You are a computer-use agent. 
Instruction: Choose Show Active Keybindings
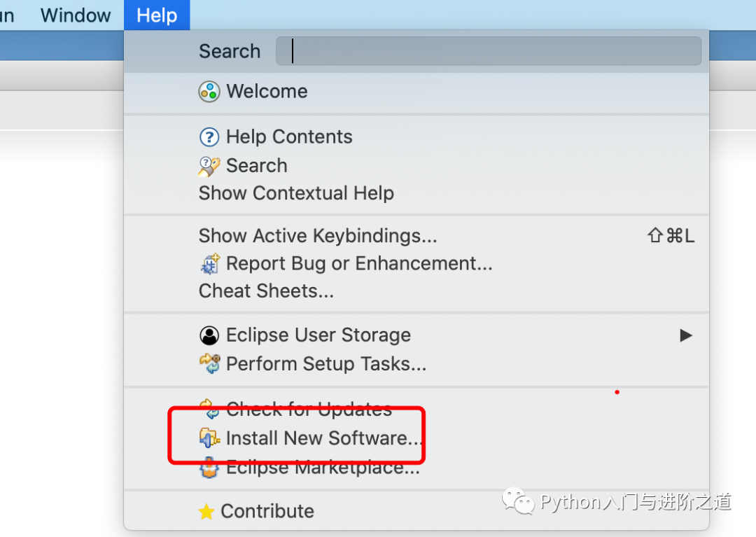pyautogui.click(x=318, y=235)
